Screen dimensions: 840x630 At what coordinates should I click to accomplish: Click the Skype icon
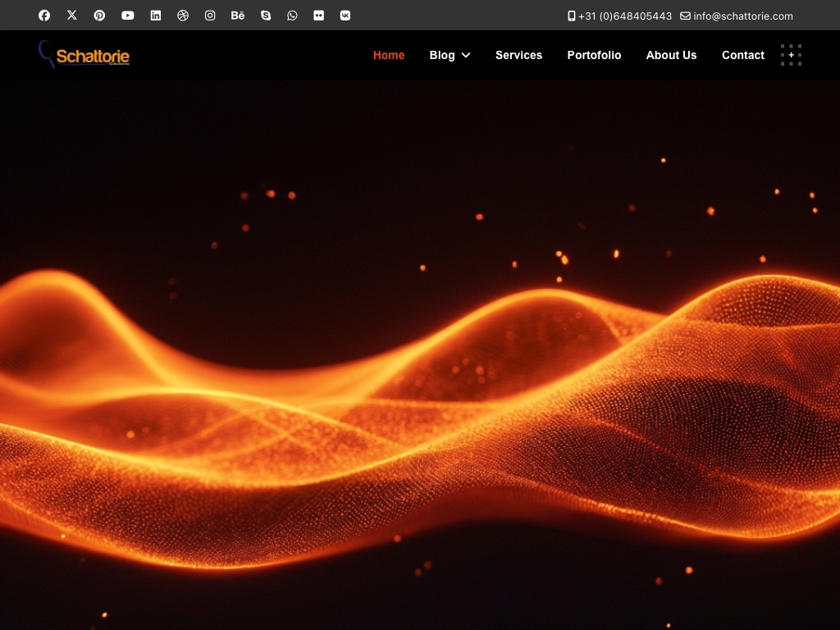pyautogui.click(x=266, y=16)
